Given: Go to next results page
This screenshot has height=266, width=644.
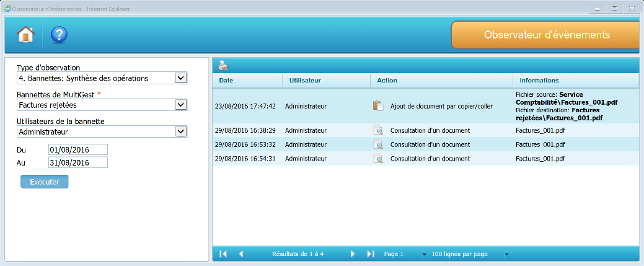Looking at the screenshot, I should [x=353, y=254].
